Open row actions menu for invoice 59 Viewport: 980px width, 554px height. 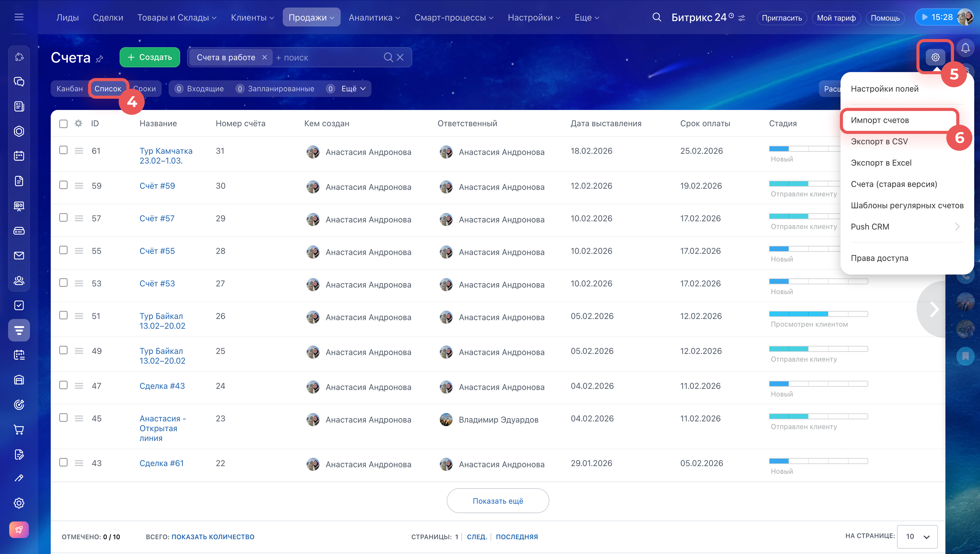79,186
